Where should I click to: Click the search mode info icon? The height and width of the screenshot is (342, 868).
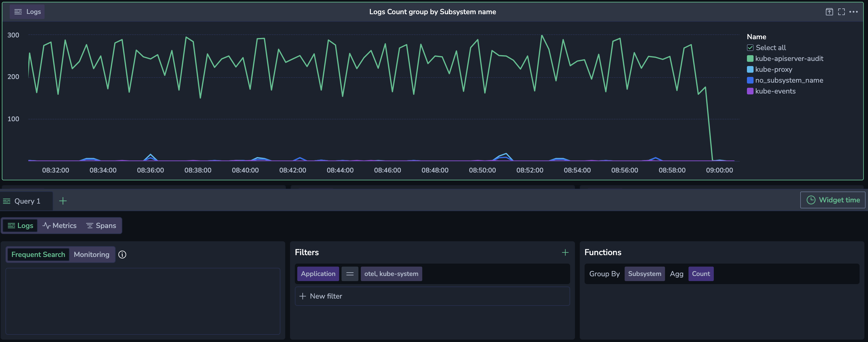122,255
